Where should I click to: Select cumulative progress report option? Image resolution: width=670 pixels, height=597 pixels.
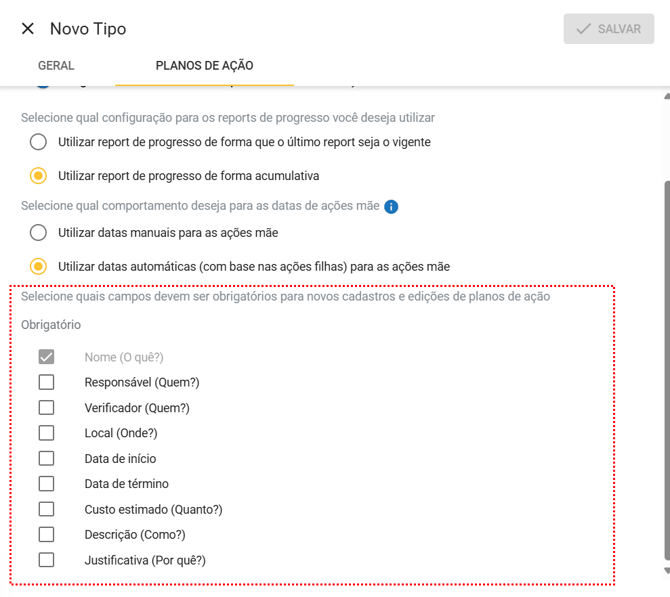tap(38, 176)
